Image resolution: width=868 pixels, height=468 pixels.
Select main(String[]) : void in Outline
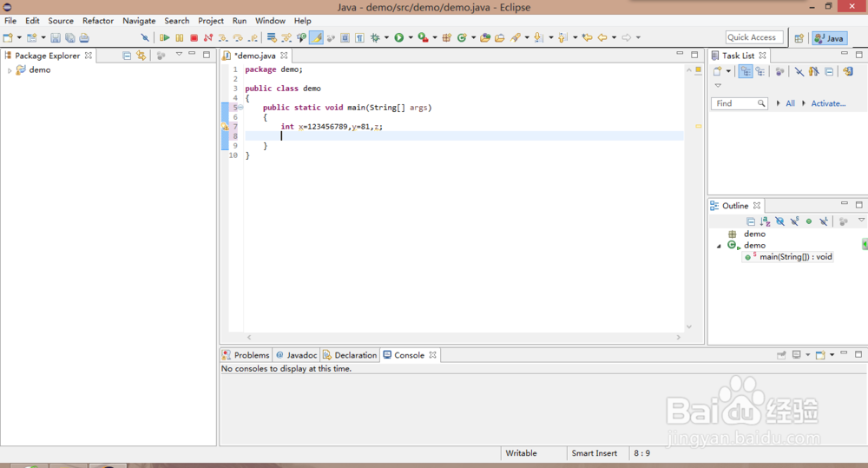tap(788, 257)
